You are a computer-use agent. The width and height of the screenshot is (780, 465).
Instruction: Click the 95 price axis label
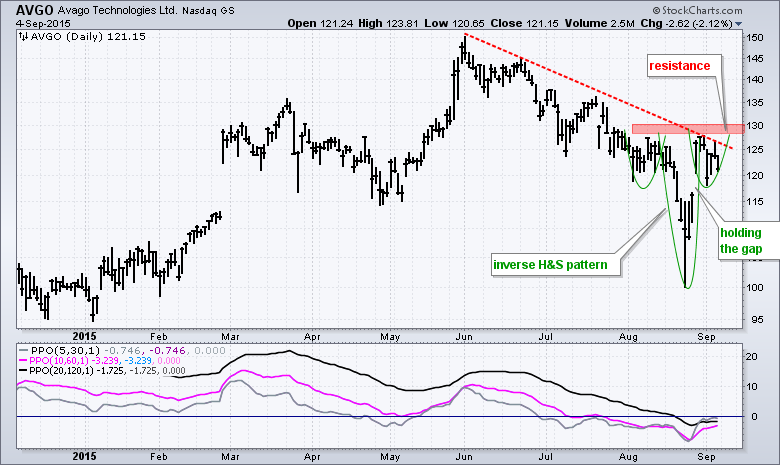click(756, 319)
